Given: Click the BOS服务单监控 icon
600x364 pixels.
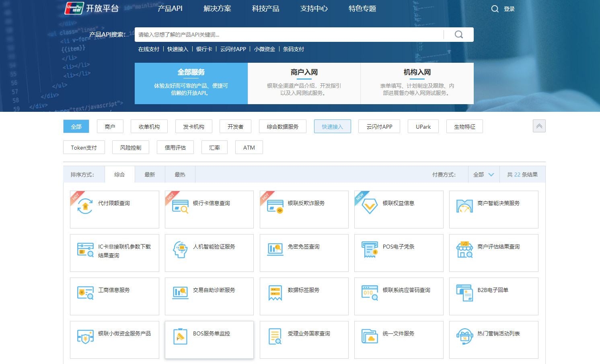Looking at the screenshot, I should tap(180, 337).
